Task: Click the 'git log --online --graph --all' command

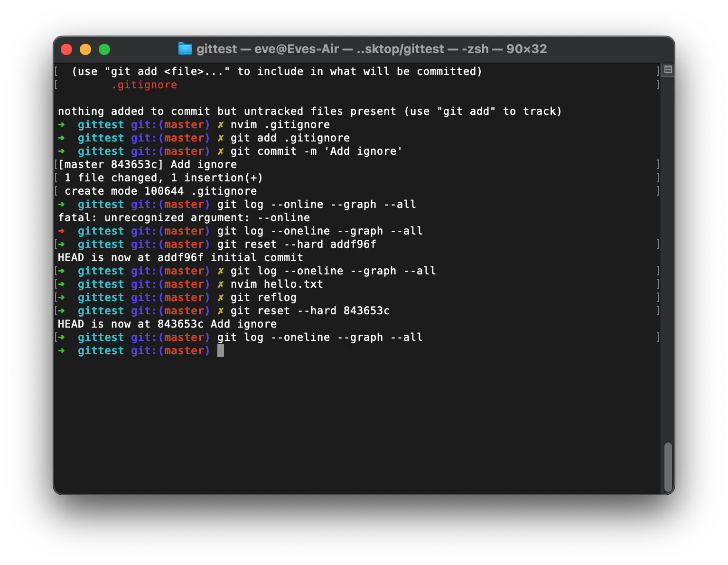Action: [x=317, y=205]
